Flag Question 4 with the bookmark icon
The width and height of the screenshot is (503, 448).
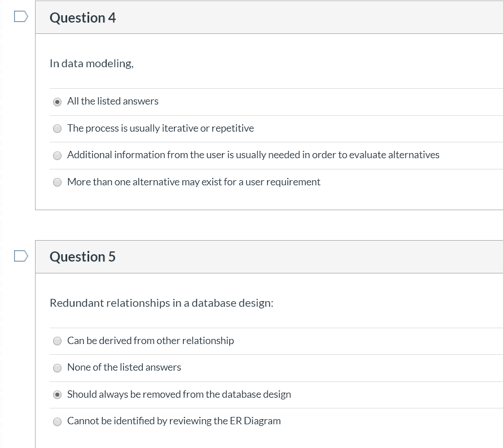(x=20, y=17)
